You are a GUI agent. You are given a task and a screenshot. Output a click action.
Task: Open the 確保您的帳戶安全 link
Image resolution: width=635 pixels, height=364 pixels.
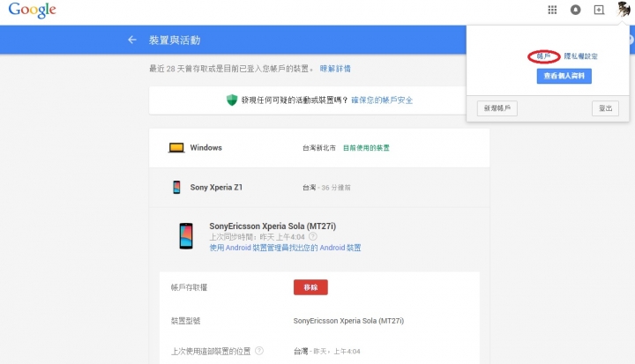[382, 100]
